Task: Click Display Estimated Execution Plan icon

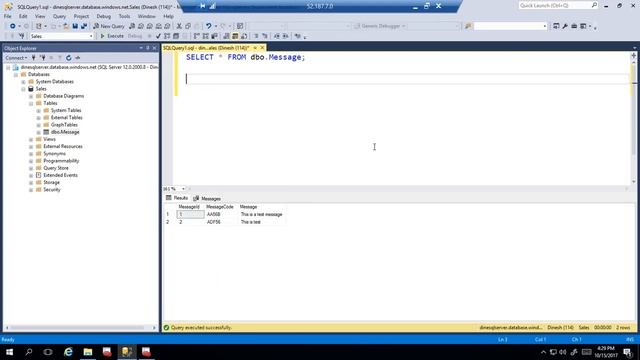Action: click(167, 36)
